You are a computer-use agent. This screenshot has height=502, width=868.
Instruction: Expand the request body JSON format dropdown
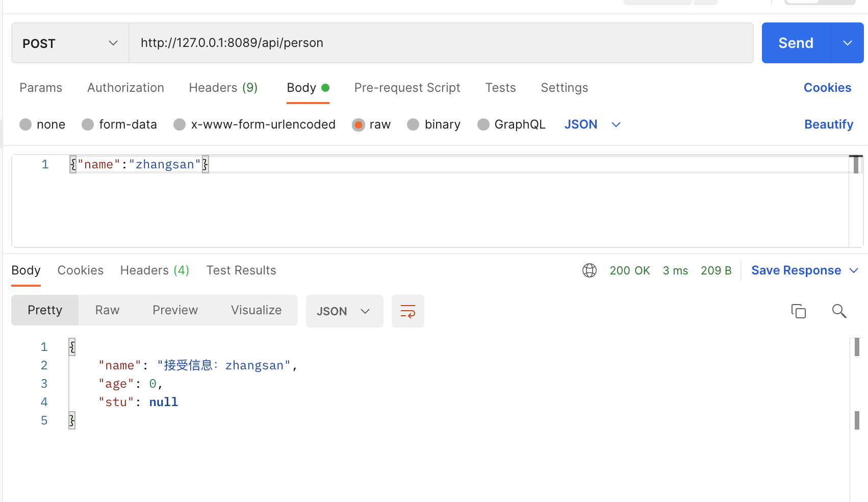tap(592, 125)
